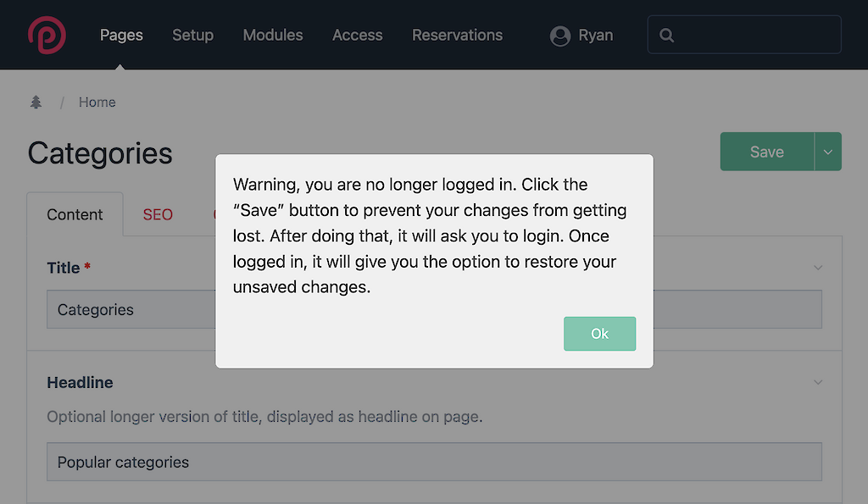Screen dimensions: 868x504
Task: Go to Home breadcrumb link
Action: click(x=97, y=102)
